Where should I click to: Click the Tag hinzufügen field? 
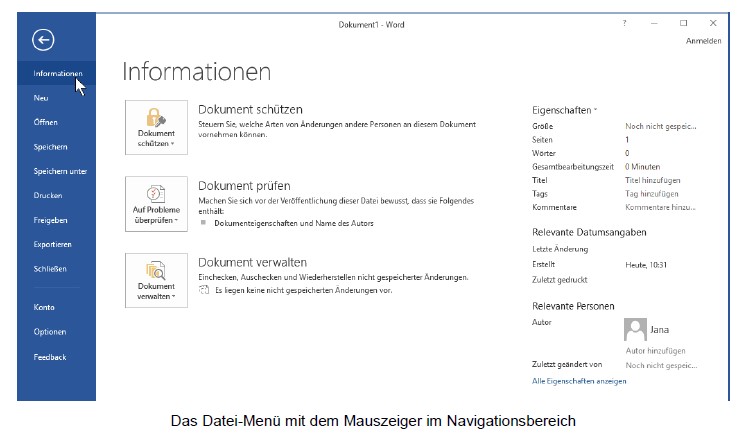[651, 194]
